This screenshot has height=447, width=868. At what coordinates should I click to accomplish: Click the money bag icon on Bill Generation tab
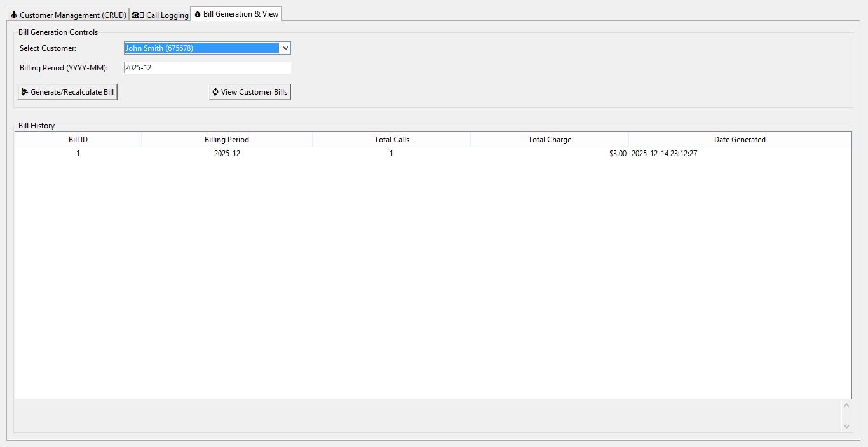(198, 14)
